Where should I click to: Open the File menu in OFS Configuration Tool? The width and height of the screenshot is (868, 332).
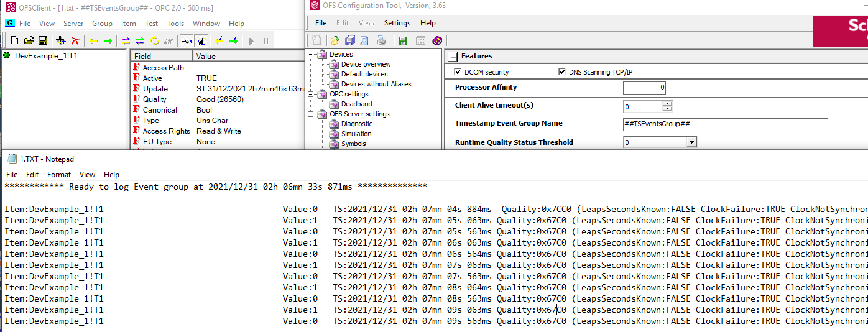(x=321, y=23)
